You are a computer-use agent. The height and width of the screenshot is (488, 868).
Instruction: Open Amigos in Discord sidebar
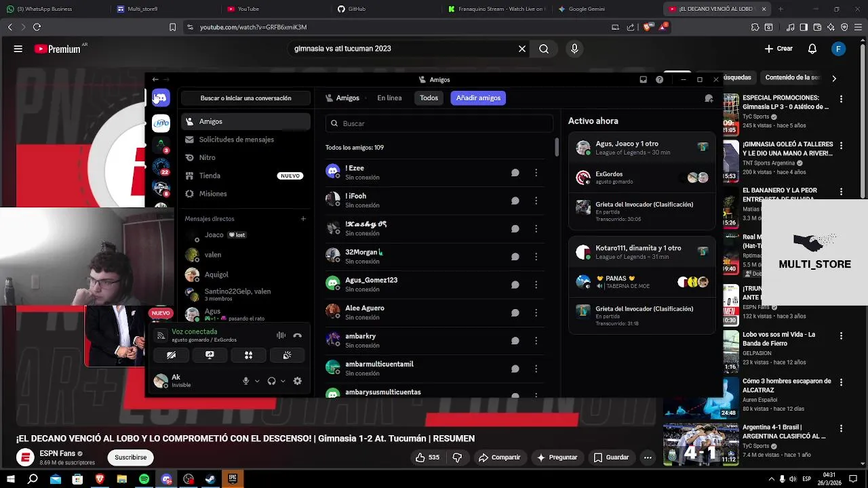[245, 121]
